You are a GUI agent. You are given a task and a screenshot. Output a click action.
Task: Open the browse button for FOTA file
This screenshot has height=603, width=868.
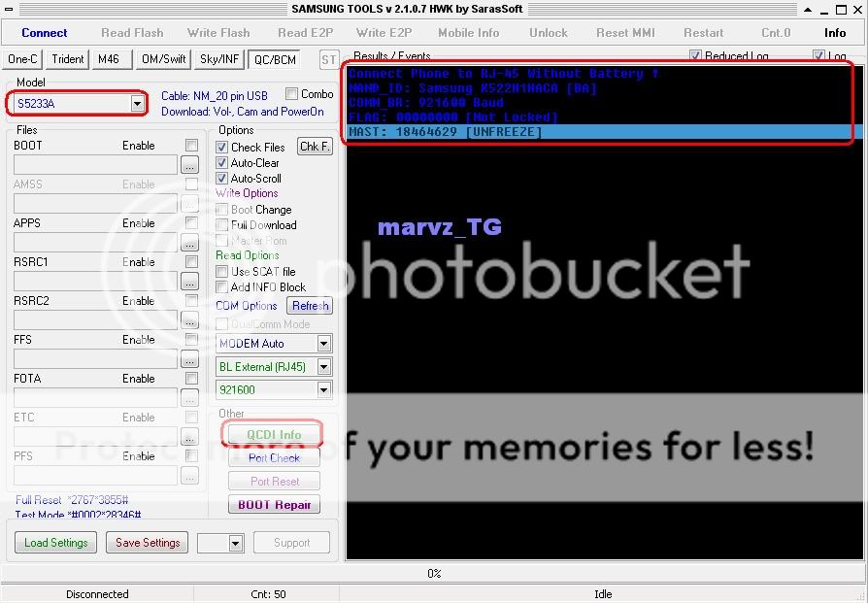(190, 397)
